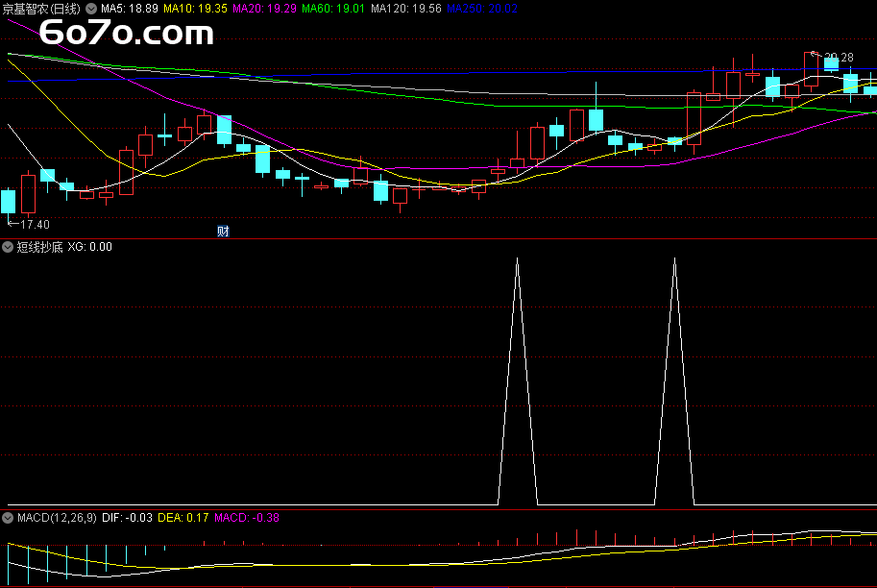Click the second XG signal spike peak
This screenshot has height=588, width=877.
[674, 259]
